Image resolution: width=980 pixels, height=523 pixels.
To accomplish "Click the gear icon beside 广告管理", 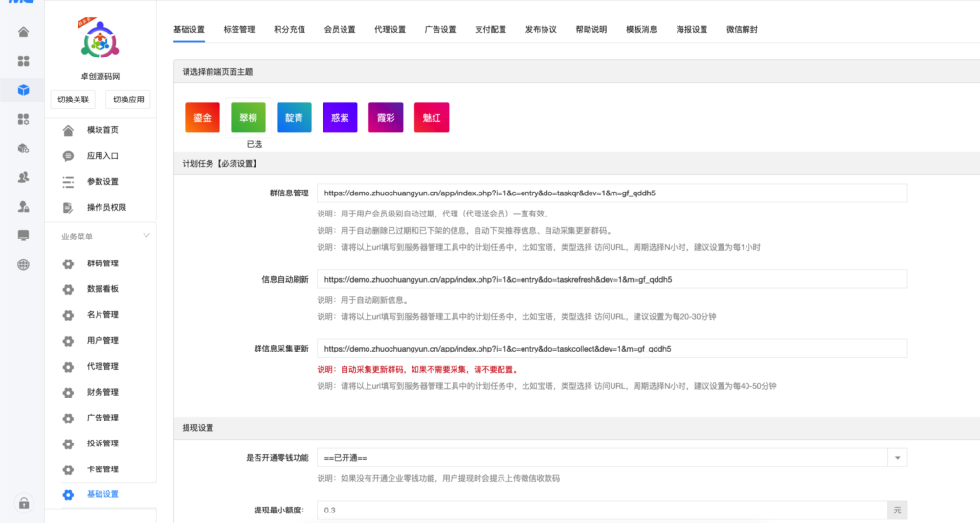I will coord(68,418).
